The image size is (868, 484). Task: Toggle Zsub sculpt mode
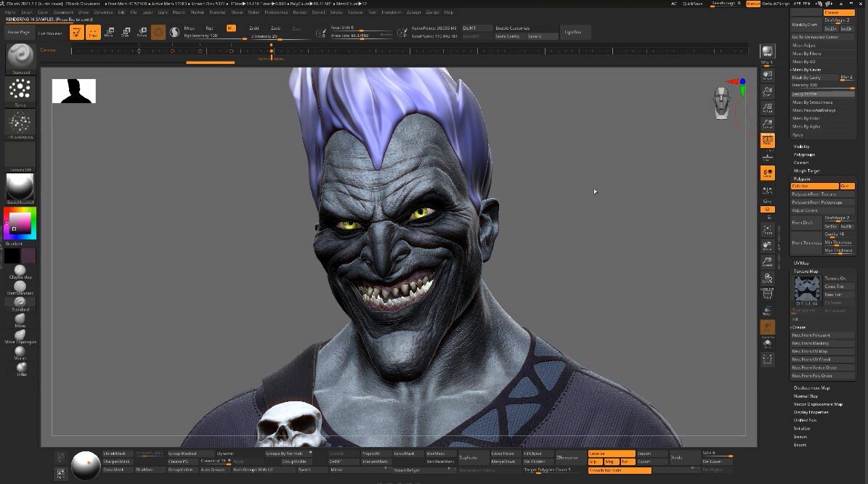click(x=276, y=28)
